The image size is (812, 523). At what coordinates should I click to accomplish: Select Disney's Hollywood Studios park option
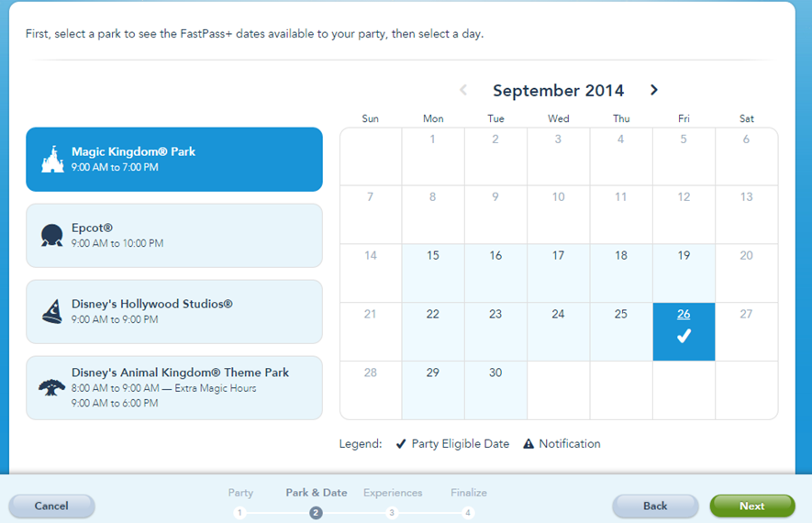tap(174, 312)
